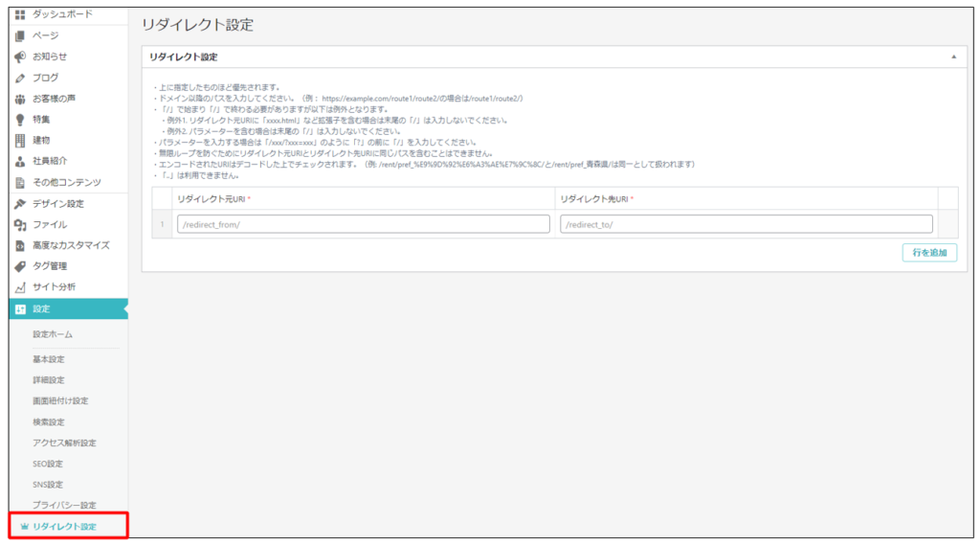This screenshot has width=980, height=545.
Task: Go to 設定ホーム in the settings submenu
Action: click(53, 334)
